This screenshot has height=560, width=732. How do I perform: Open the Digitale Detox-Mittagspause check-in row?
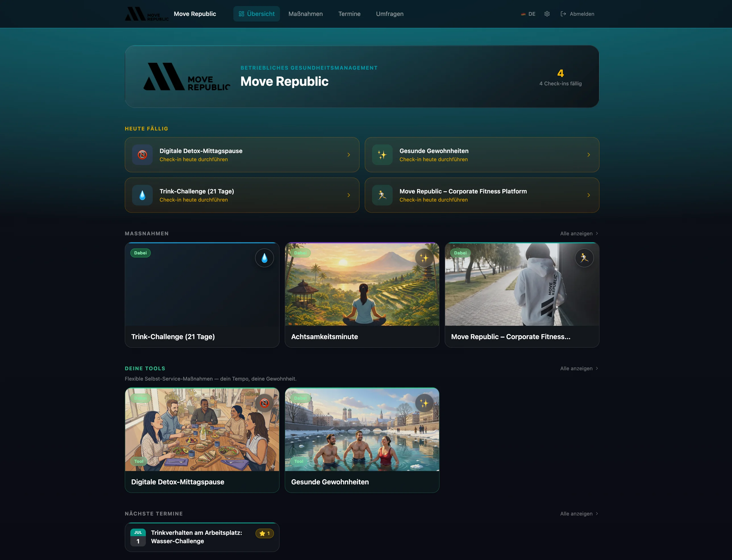coord(242,155)
